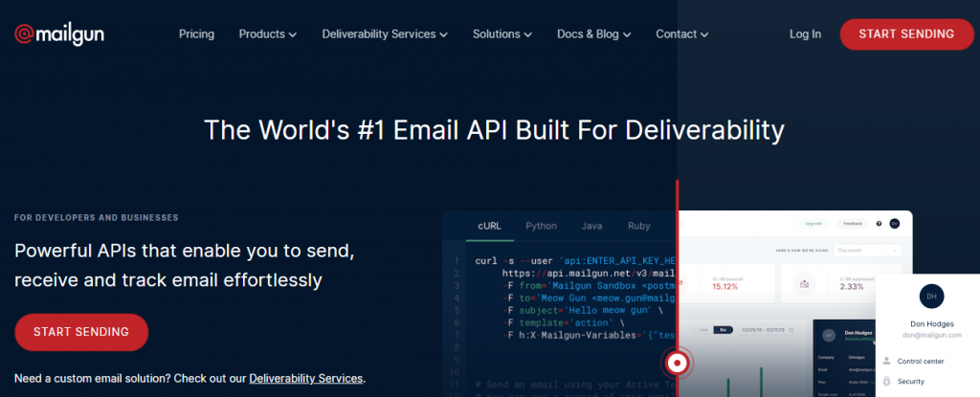
Task: Open Security in profile popup
Action: click(x=911, y=382)
